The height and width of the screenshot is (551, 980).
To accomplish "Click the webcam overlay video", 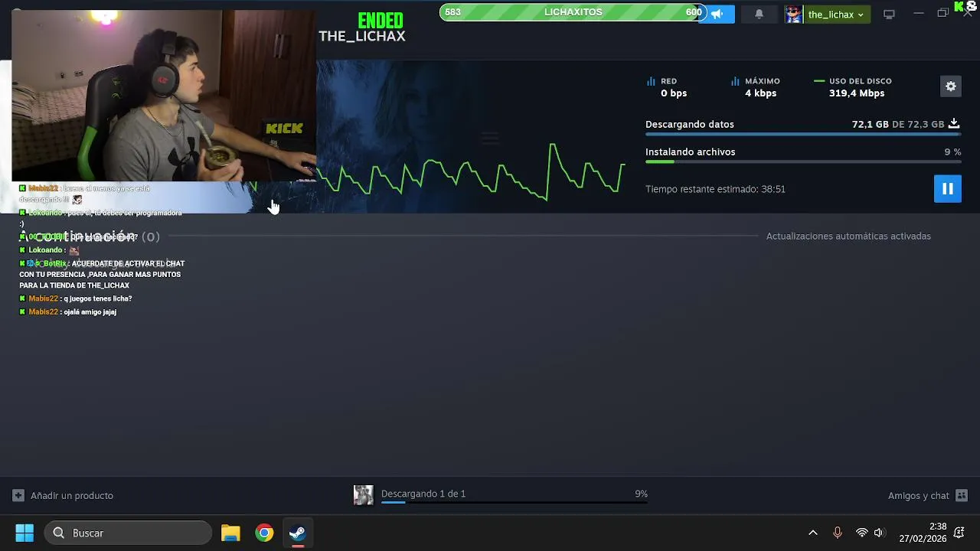I will click(164, 96).
